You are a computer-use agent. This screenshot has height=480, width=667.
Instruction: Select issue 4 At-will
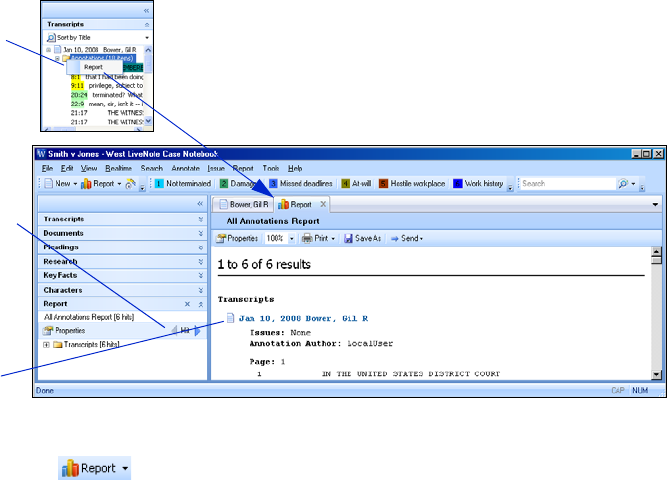coord(356,183)
